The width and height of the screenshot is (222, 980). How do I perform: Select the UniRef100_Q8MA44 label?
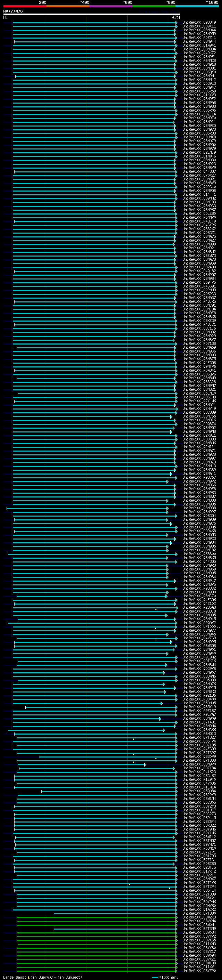click(199, 30)
